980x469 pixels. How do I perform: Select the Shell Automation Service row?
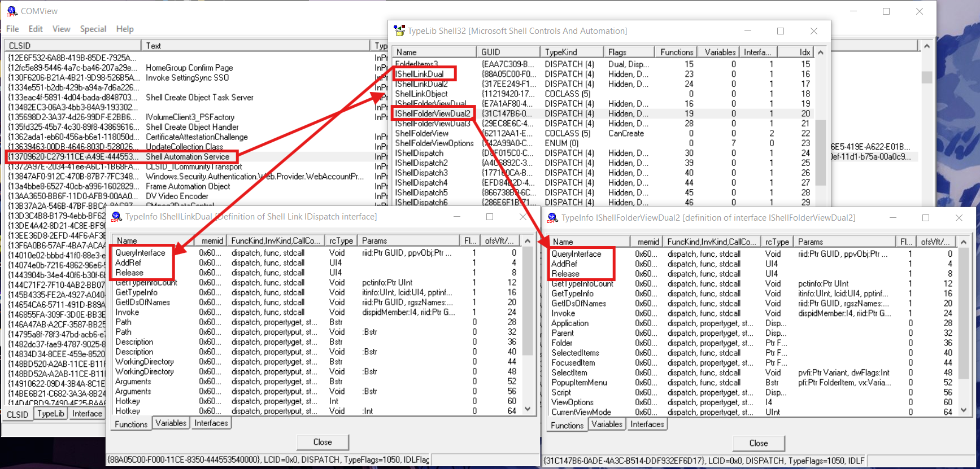point(187,157)
